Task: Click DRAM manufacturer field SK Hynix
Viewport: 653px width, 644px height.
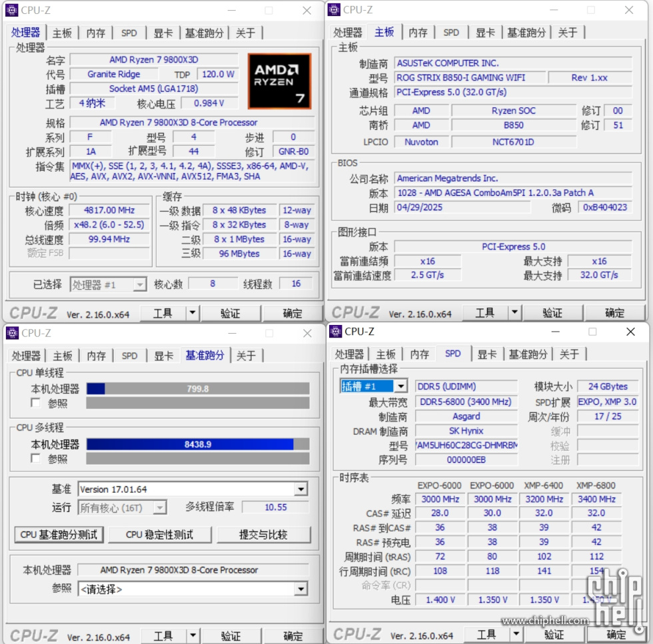Action: (x=466, y=431)
